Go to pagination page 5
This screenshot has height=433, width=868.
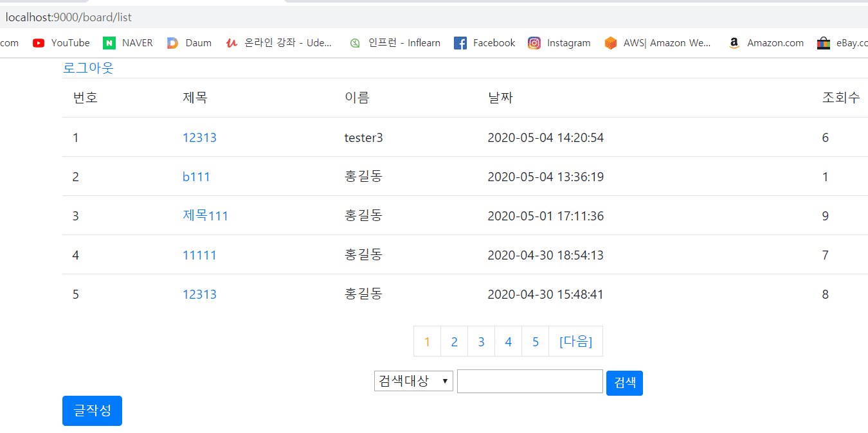(536, 341)
